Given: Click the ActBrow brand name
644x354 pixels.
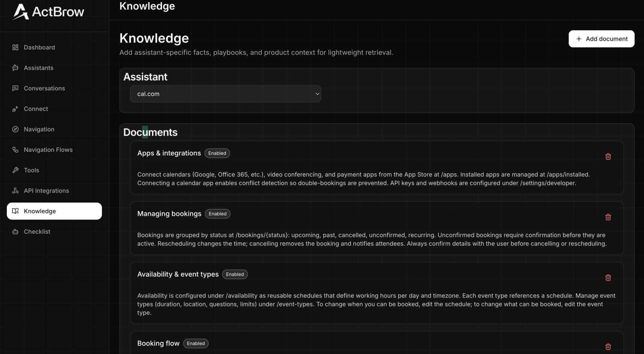Looking at the screenshot, I should 58,12.
